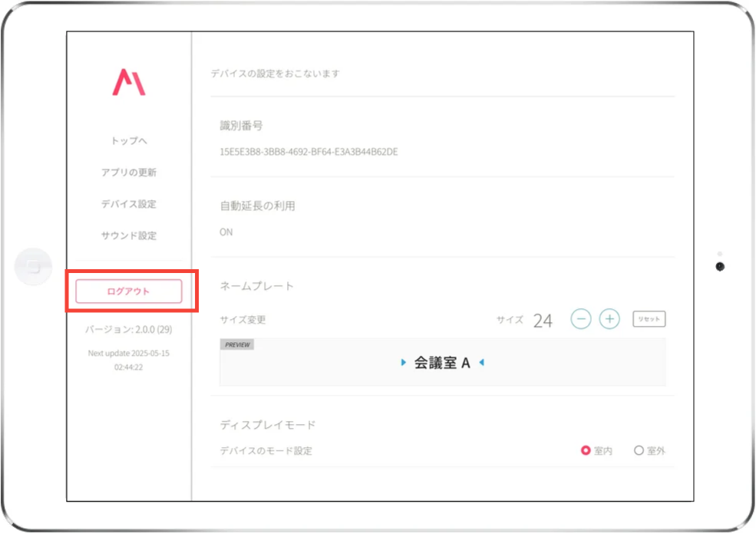Open サウンド設定 in the sidebar

click(129, 235)
